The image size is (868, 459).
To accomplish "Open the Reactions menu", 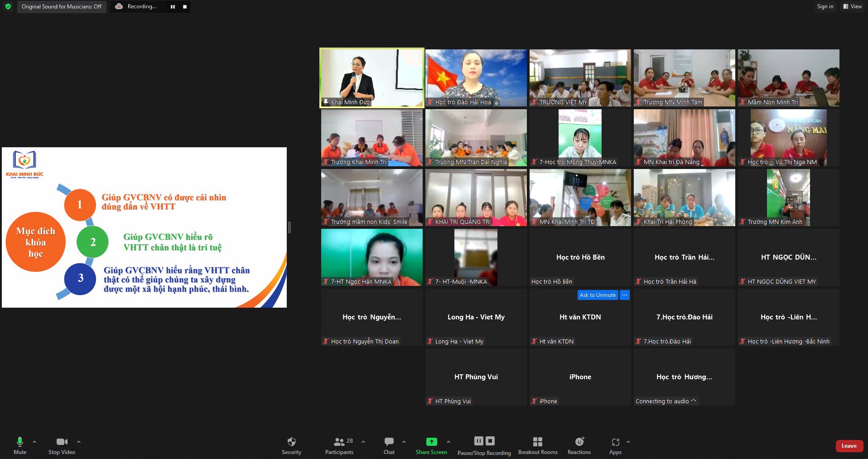I will (579, 442).
